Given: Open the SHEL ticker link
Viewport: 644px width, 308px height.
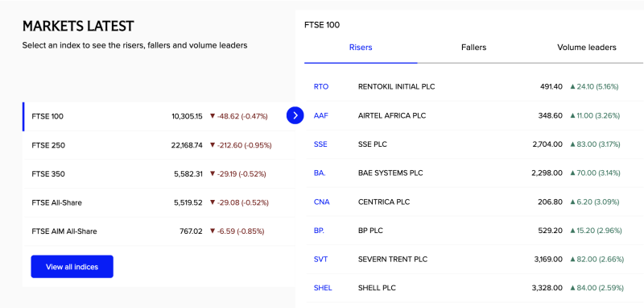Looking at the screenshot, I should [323, 288].
